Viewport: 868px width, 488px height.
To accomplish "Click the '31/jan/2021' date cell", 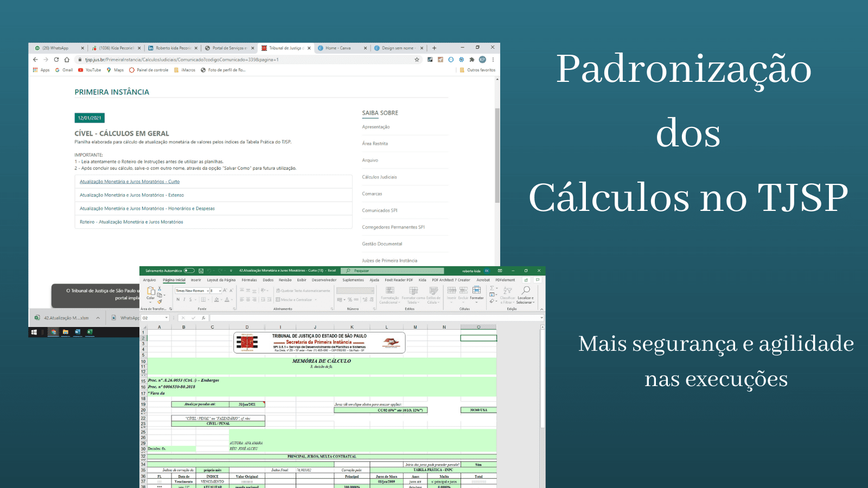I will coord(247,404).
